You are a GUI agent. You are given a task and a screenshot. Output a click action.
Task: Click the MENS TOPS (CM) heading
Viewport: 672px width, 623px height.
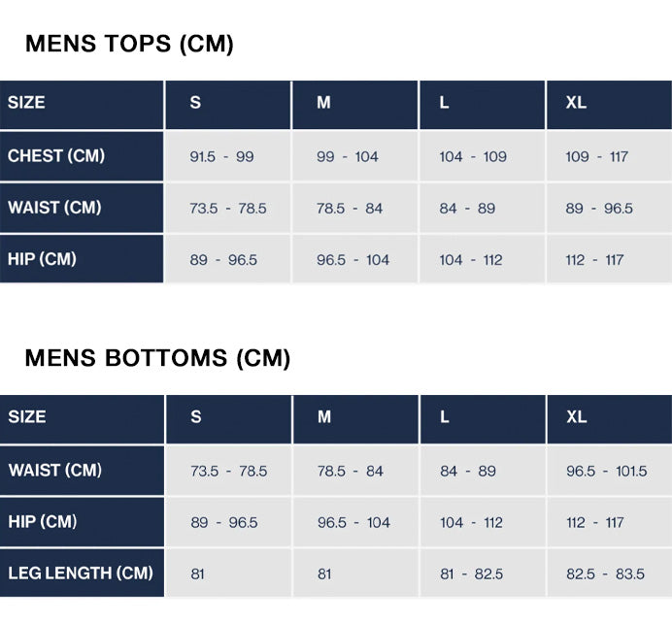tap(129, 44)
